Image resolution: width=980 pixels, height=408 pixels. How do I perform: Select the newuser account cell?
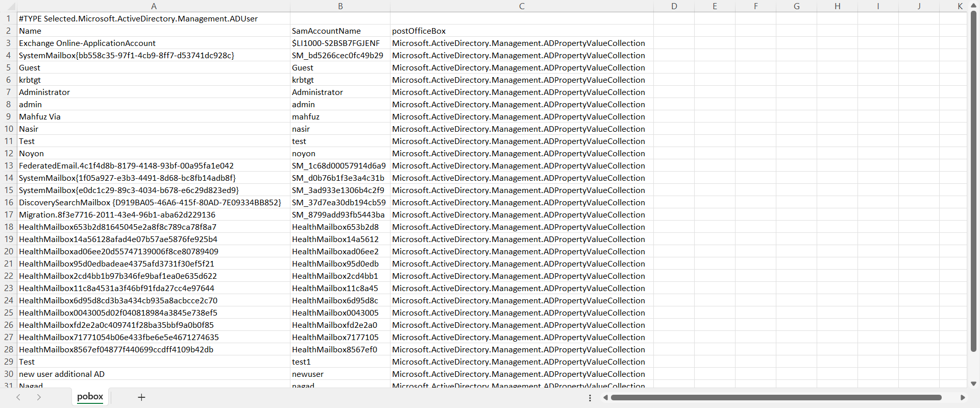coord(340,374)
